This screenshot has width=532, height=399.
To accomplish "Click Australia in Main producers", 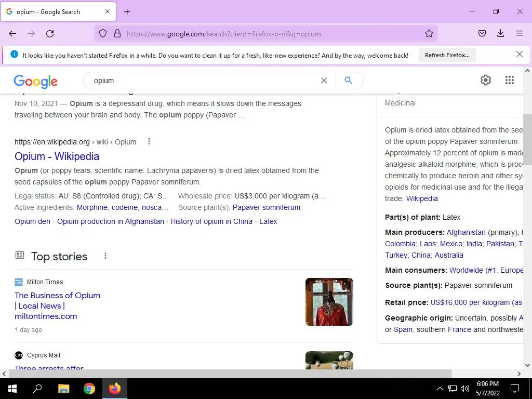I will [449, 255].
